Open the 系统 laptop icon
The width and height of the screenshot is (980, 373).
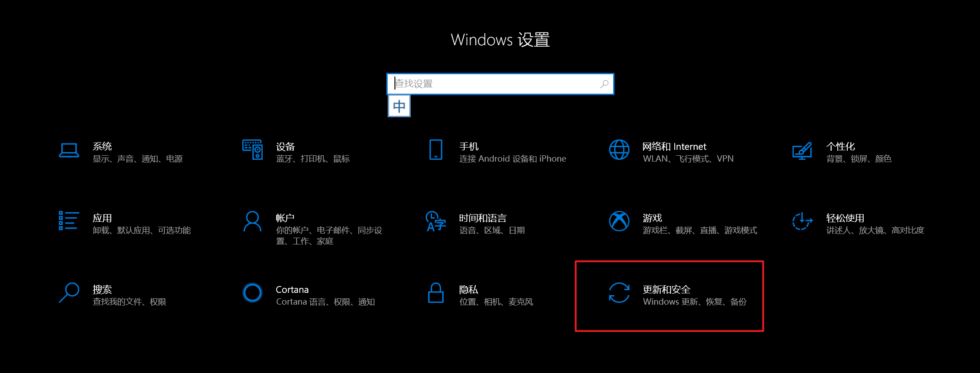click(x=69, y=150)
